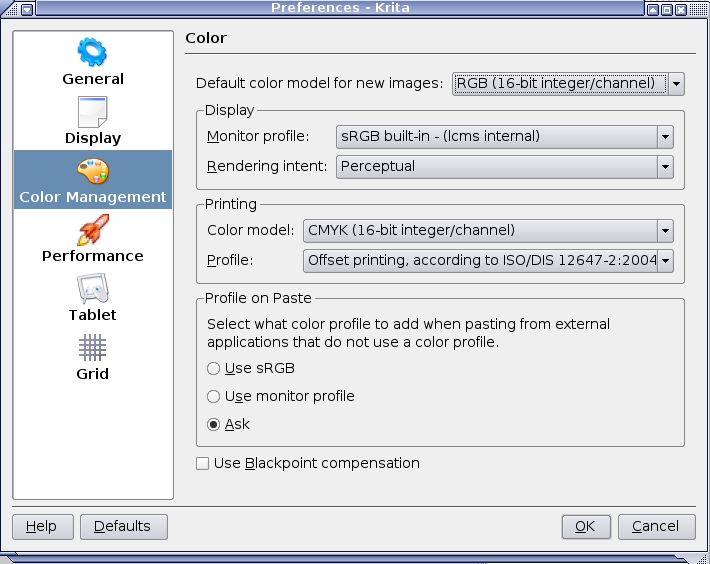
Task: Open Help for preferences
Action: click(42, 526)
